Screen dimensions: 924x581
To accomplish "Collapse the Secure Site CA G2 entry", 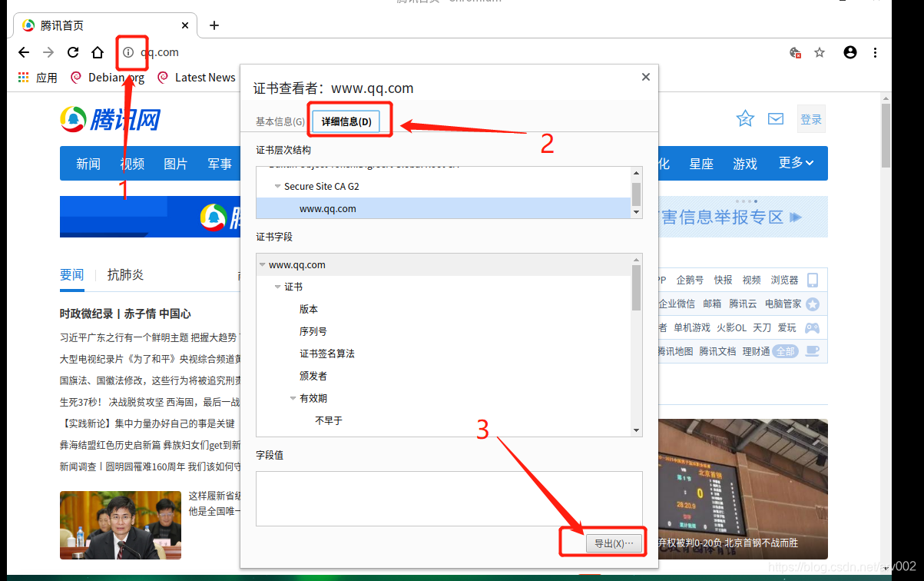I will coord(277,186).
